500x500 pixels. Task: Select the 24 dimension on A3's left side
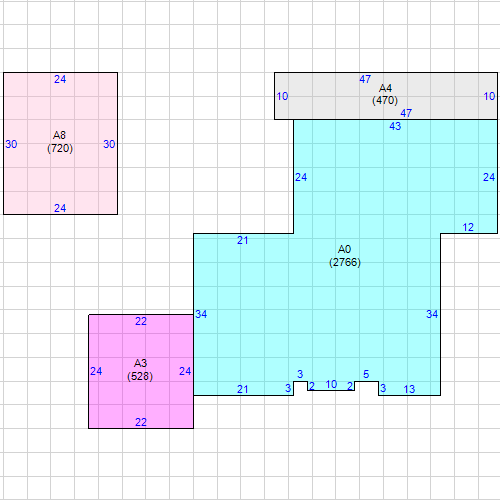(x=96, y=371)
